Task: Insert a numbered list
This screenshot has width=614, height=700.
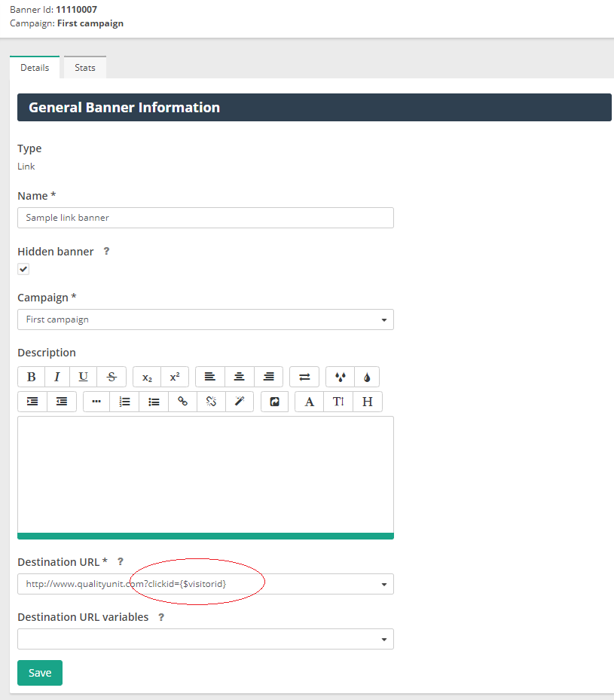Action: click(x=125, y=402)
